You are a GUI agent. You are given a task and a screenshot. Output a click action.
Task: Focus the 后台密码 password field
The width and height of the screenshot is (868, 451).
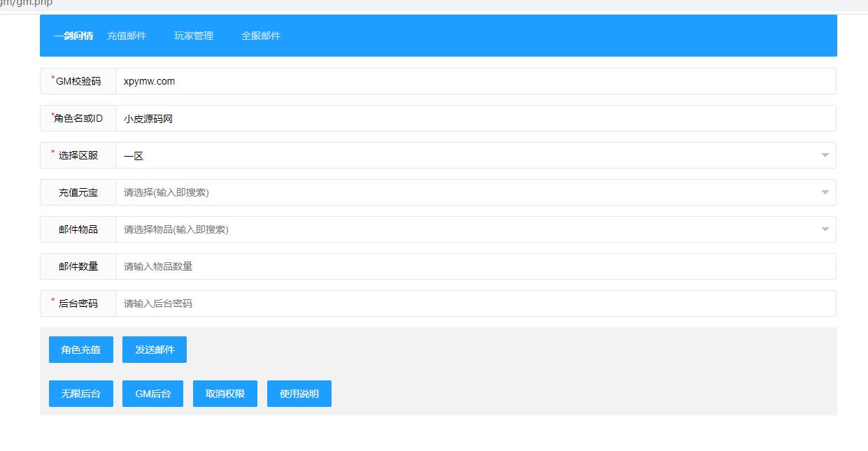click(476, 303)
